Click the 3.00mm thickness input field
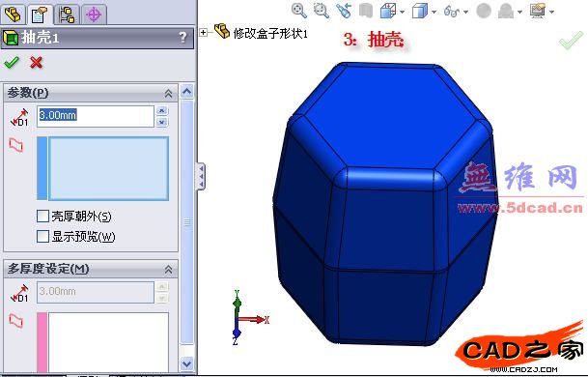The height and width of the screenshot is (377, 588). (96, 116)
